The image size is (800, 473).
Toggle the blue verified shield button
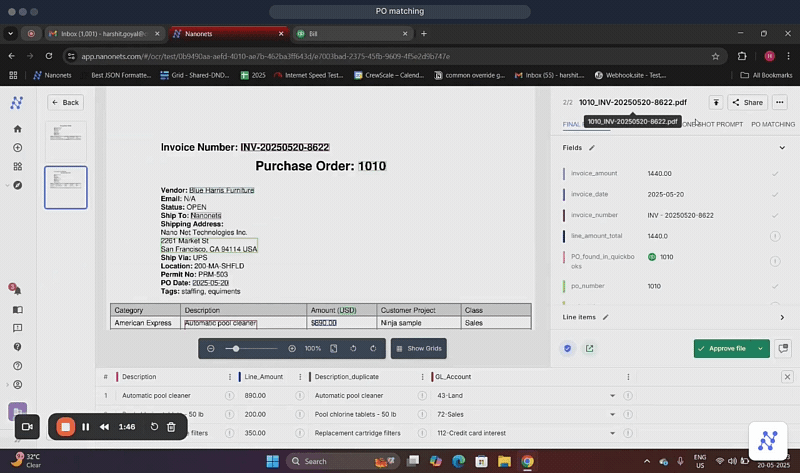(567, 348)
